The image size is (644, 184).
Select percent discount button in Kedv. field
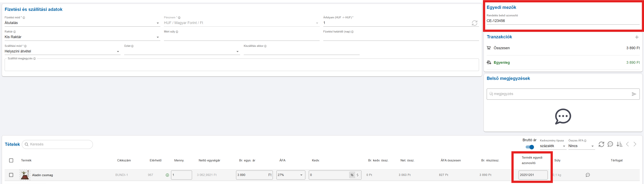352,175
